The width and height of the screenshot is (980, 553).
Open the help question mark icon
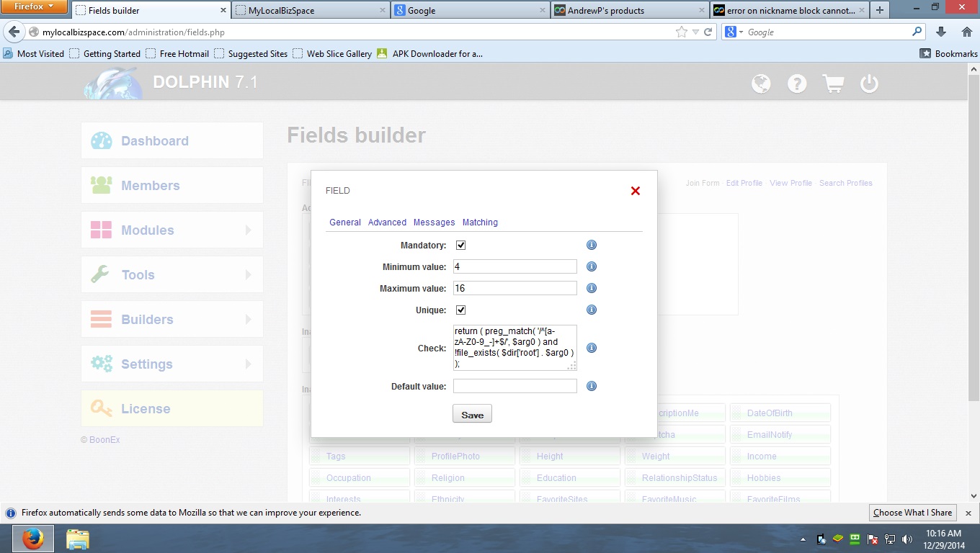797,84
